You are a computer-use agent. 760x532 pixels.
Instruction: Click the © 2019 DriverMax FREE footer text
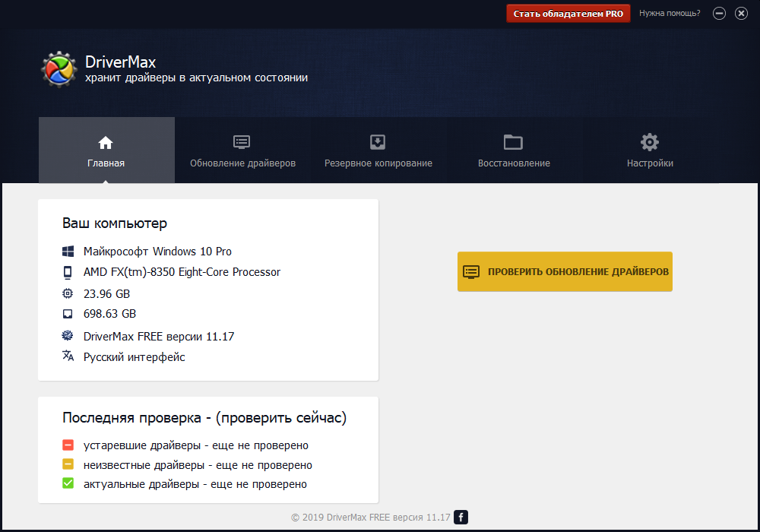click(371, 518)
